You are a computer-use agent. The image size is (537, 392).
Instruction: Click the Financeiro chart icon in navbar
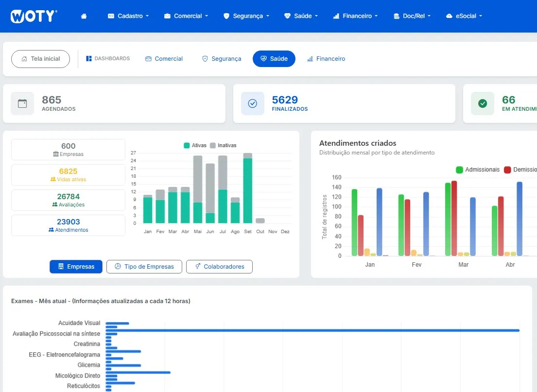[x=336, y=16]
